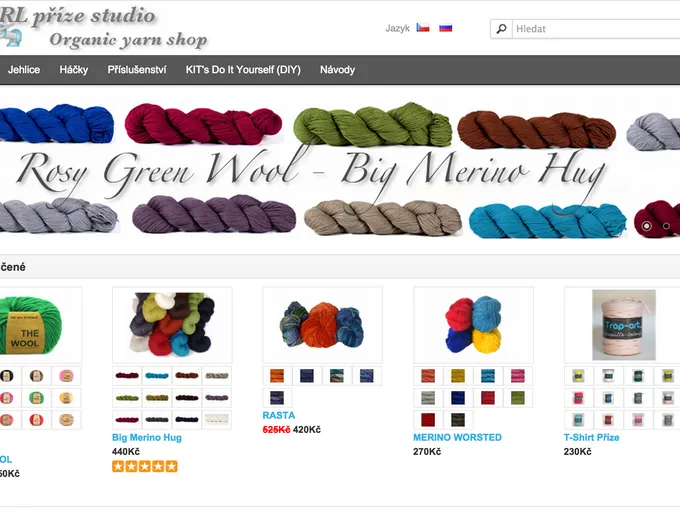The height and width of the screenshot is (510, 680).
Task: Open the RASTA product link
Action: (x=279, y=415)
